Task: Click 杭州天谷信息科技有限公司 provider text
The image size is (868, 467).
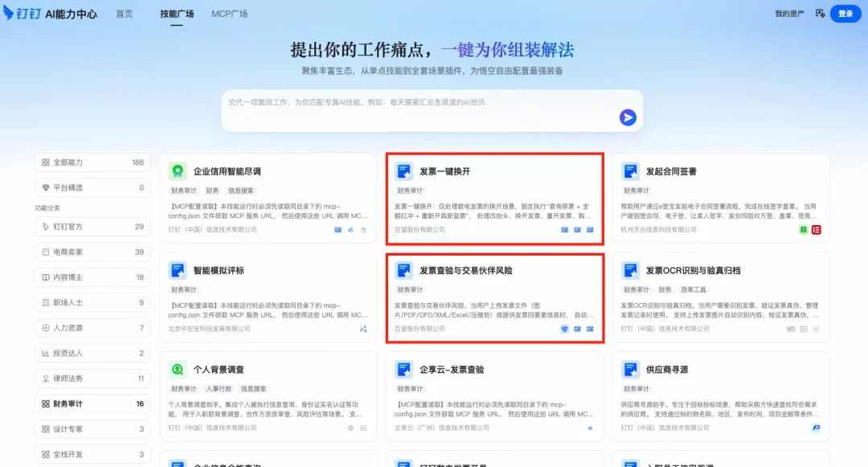Action: [659, 230]
